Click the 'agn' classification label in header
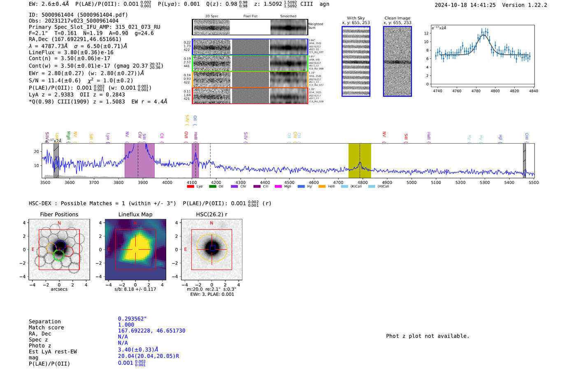Viewport: 576px width, 392px height. 325,4
